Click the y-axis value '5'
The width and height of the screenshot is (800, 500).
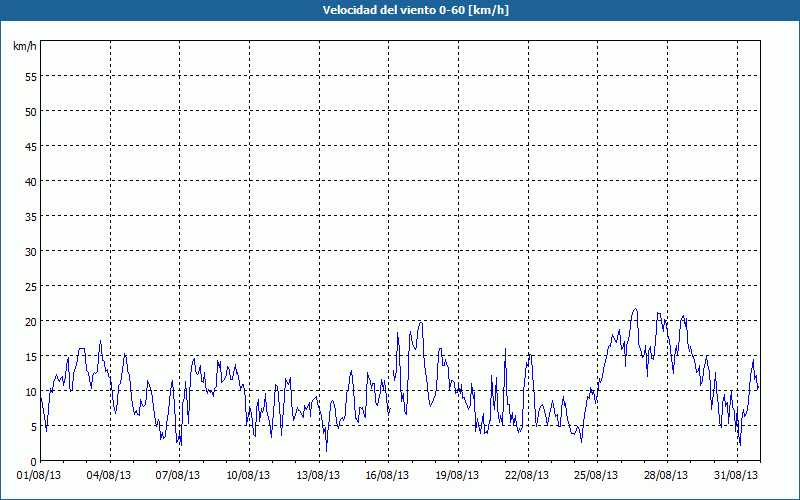click(34, 427)
